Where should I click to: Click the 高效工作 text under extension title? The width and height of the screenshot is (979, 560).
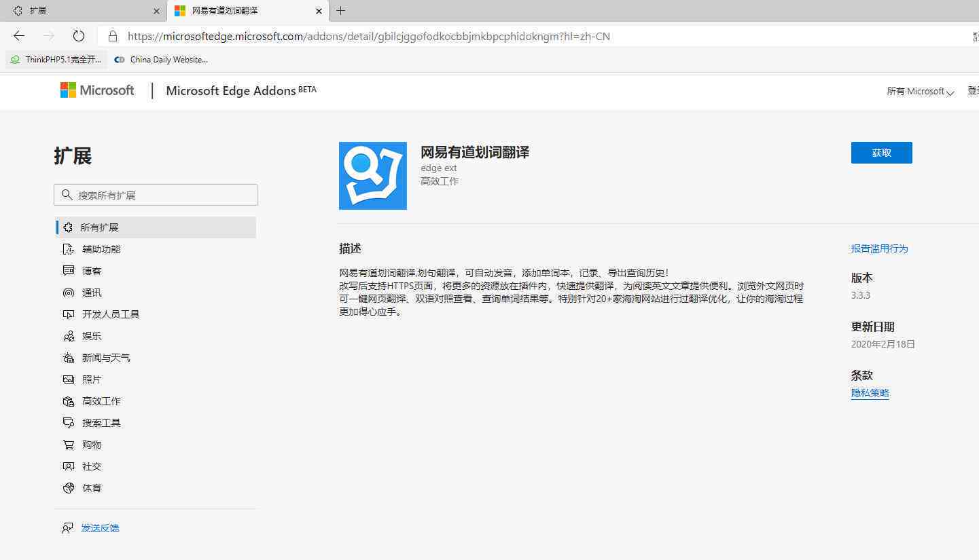pos(440,181)
